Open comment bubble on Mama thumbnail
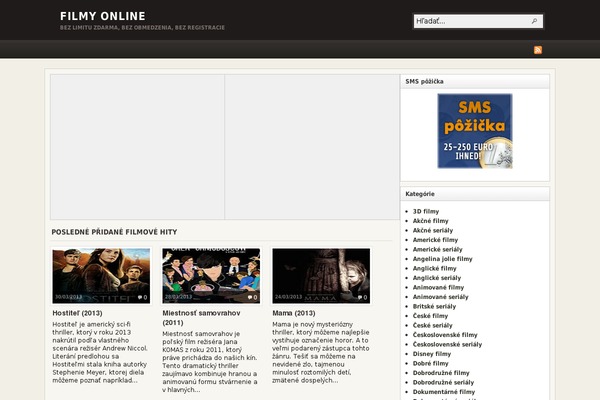The image size is (600, 400). (362, 297)
